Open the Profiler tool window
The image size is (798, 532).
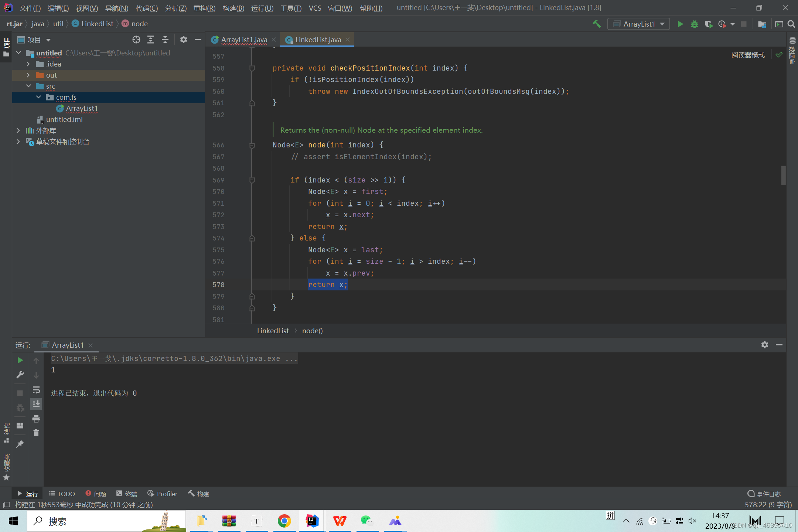(x=163, y=494)
